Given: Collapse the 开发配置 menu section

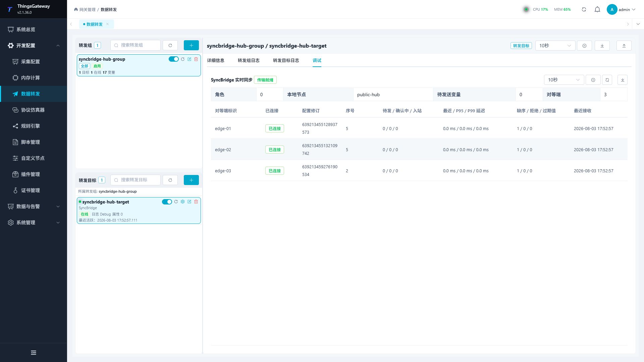Looking at the screenshot, I should [34, 46].
